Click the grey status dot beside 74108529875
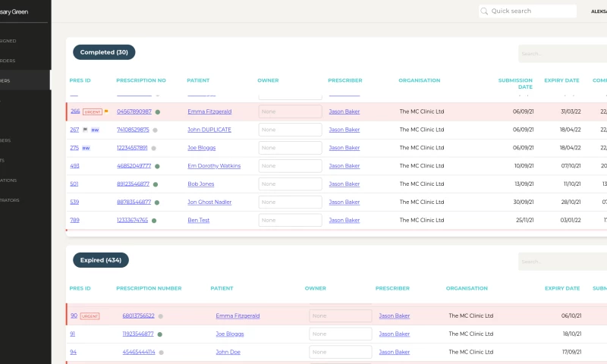Image resolution: width=607 pixels, height=364 pixels. point(156,130)
